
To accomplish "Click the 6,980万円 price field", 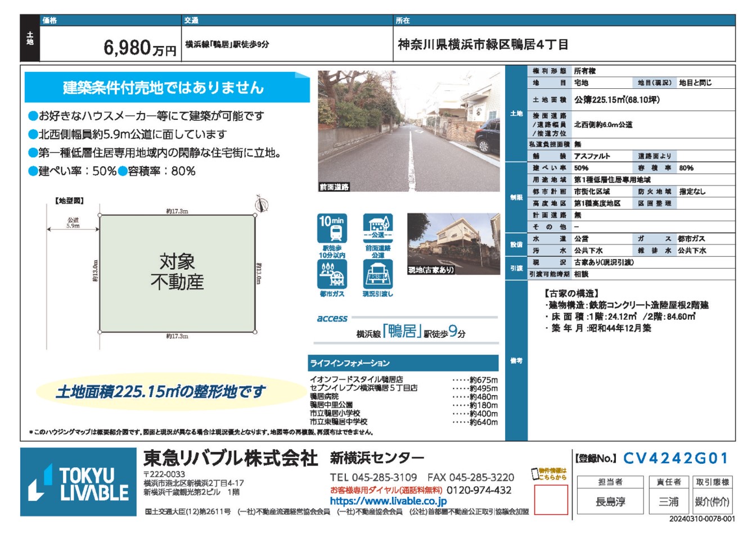I will pyautogui.click(x=139, y=47).
